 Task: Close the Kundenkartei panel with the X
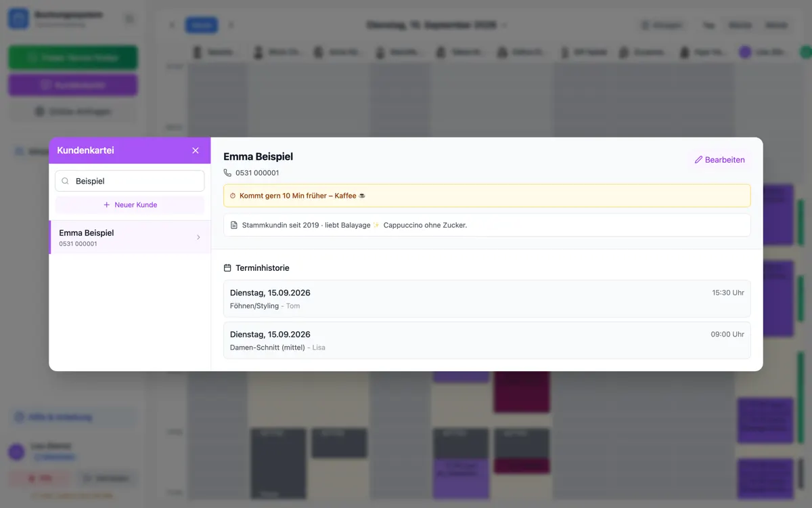click(196, 150)
